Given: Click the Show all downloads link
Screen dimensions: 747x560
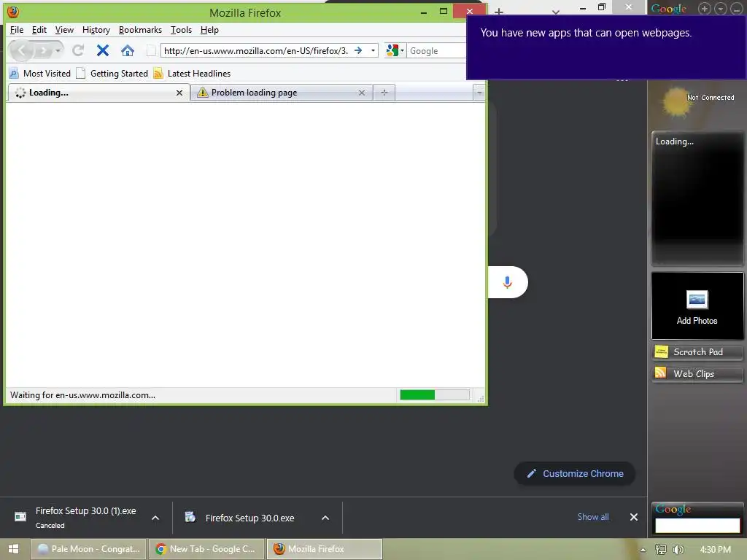Looking at the screenshot, I should tap(593, 517).
